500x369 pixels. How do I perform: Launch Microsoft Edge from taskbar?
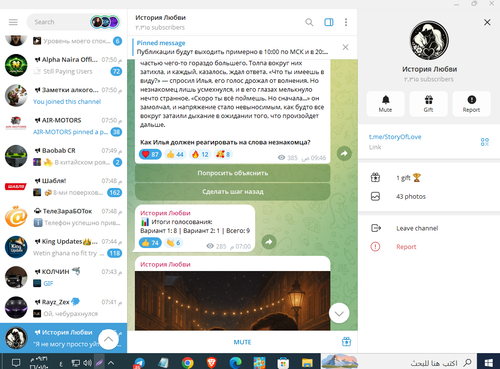[235, 362]
